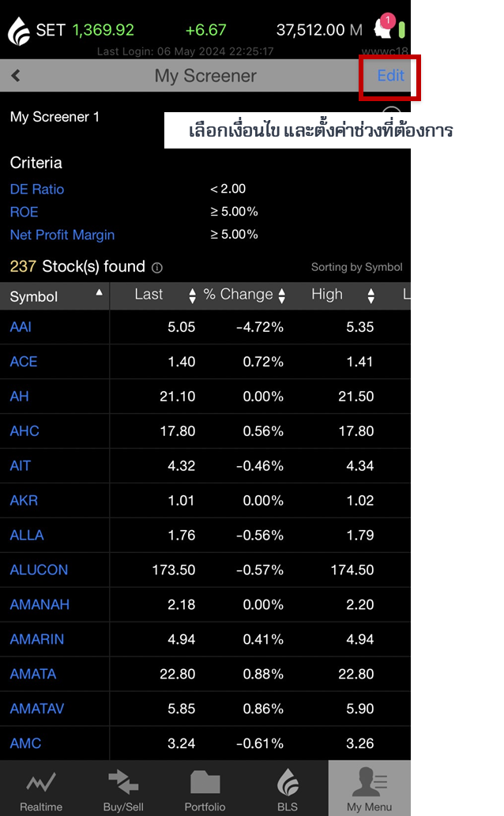
Task: Sort by Symbol column arrow
Action: pyautogui.click(x=99, y=293)
